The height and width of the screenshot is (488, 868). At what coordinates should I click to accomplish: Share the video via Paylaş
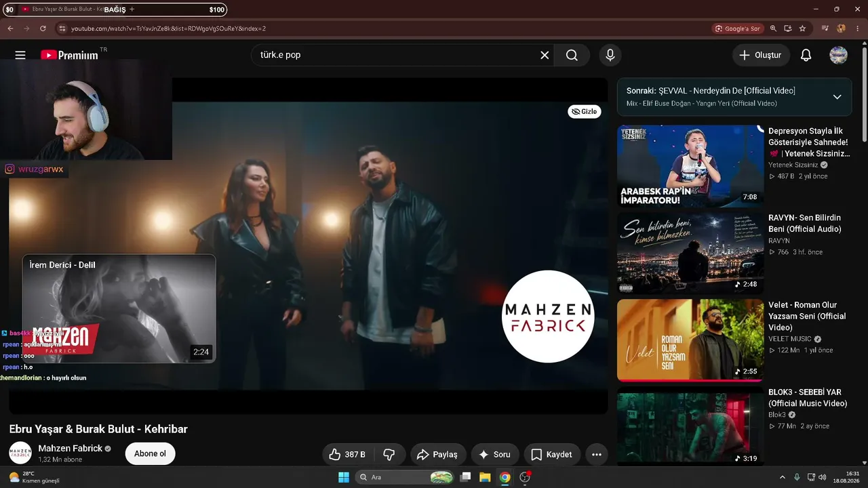[437, 454]
